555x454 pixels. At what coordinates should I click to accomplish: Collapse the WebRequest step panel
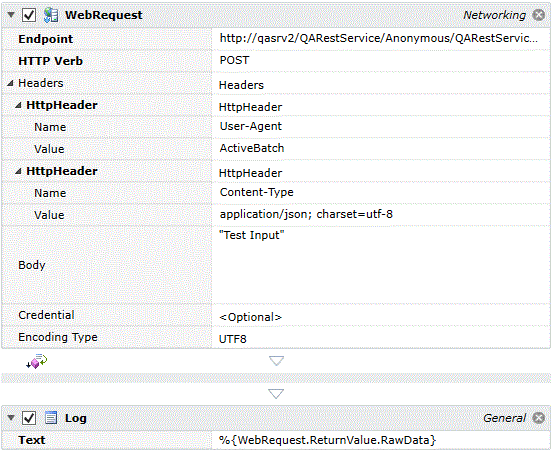11,15
